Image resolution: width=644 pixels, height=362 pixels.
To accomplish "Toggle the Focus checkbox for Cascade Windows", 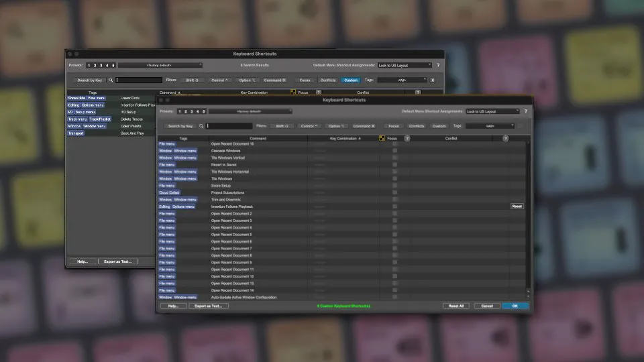I will click(x=394, y=151).
